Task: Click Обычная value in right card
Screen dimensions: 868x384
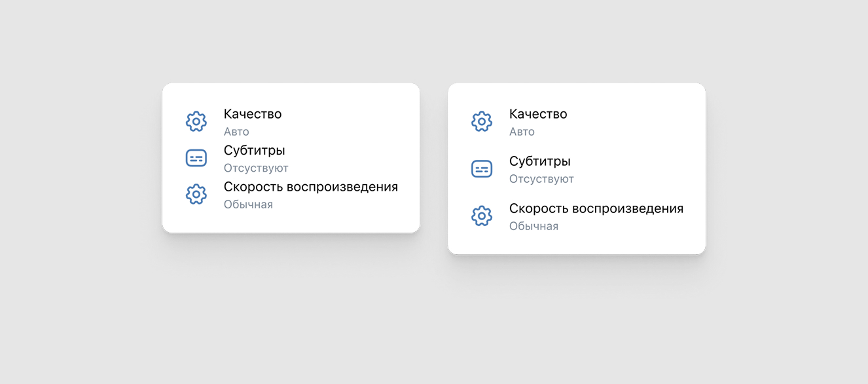Action: click(533, 226)
